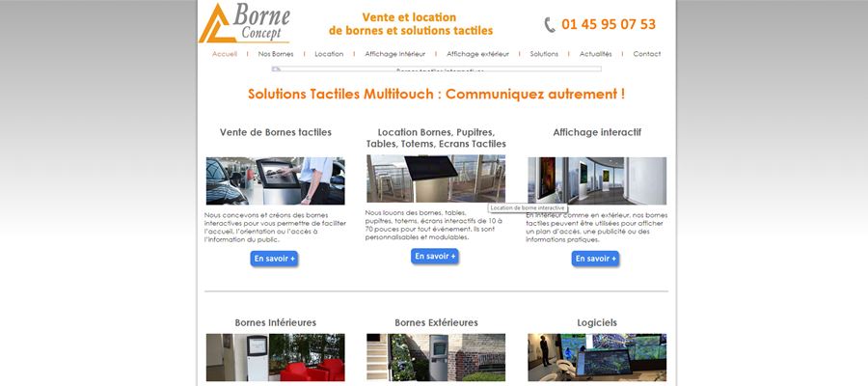Click En savoir + under Affichage interactif

[596, 259]
